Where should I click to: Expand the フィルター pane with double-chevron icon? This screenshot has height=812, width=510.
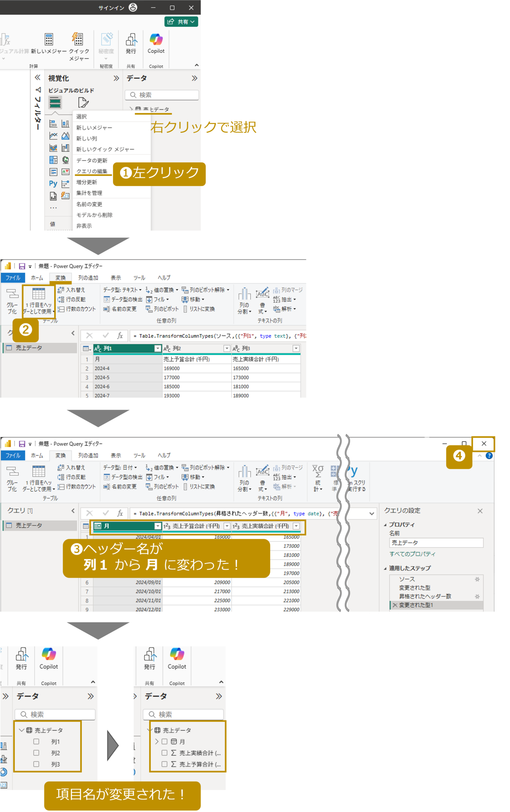pos(37,78)
